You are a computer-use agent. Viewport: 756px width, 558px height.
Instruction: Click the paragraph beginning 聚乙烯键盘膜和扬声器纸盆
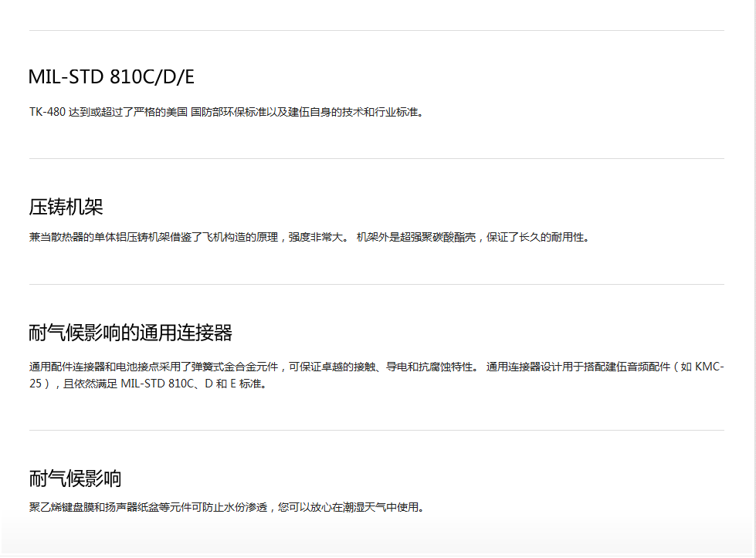coord(226,507)
